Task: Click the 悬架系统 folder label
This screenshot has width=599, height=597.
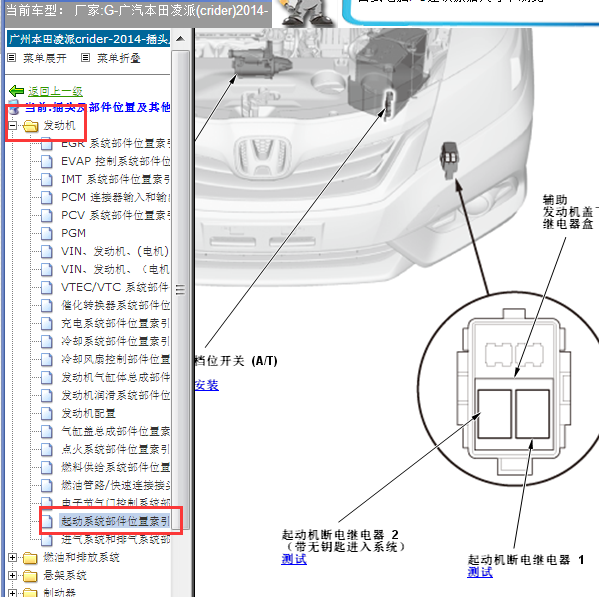Action: pyautogui.click(x=65, y=576)
